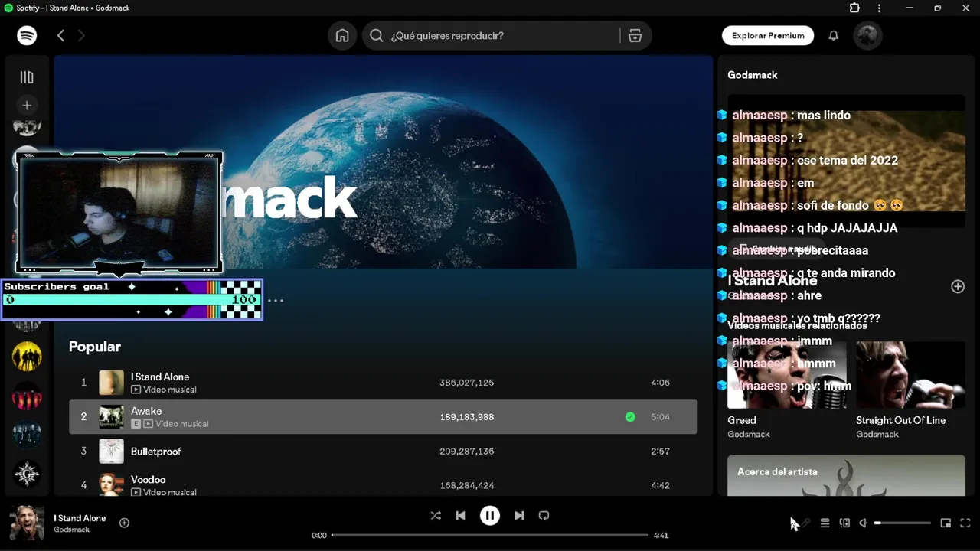The image size is (980, 551).
Task: Skip to the previous track
Action: [460, 516]
